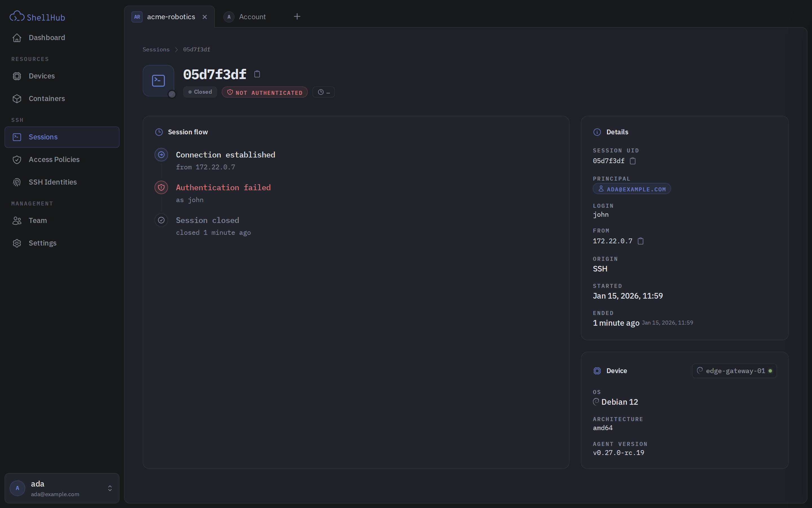
Task: Open Devices in the sidebar
Action: [62, 76]
